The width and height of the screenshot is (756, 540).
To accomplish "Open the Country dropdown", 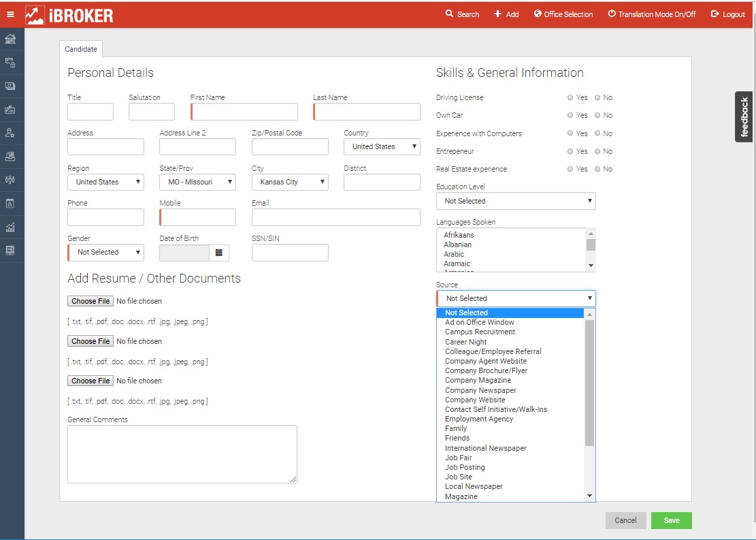I will coord(382,146).
